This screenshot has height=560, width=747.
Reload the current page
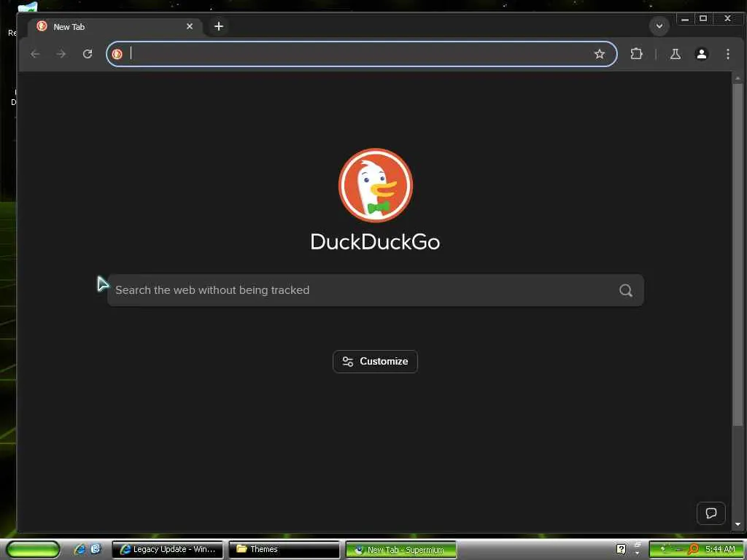[x=88, y=54]
